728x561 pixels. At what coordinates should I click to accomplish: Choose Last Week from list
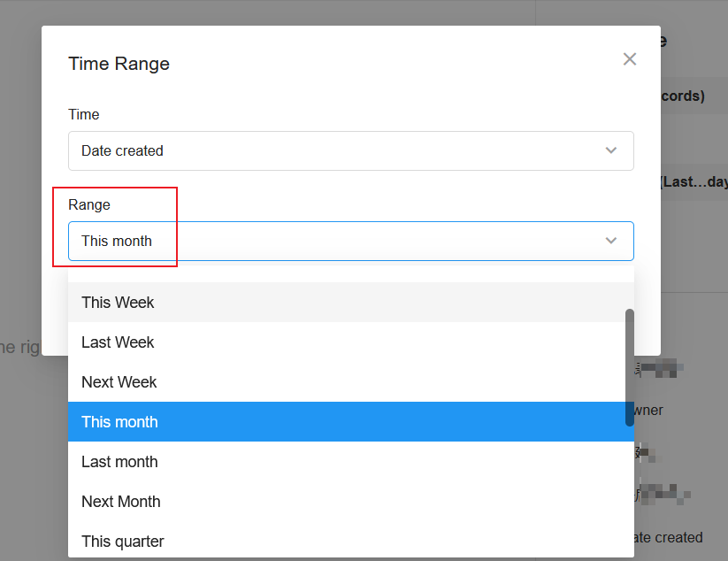pos(351,342)
